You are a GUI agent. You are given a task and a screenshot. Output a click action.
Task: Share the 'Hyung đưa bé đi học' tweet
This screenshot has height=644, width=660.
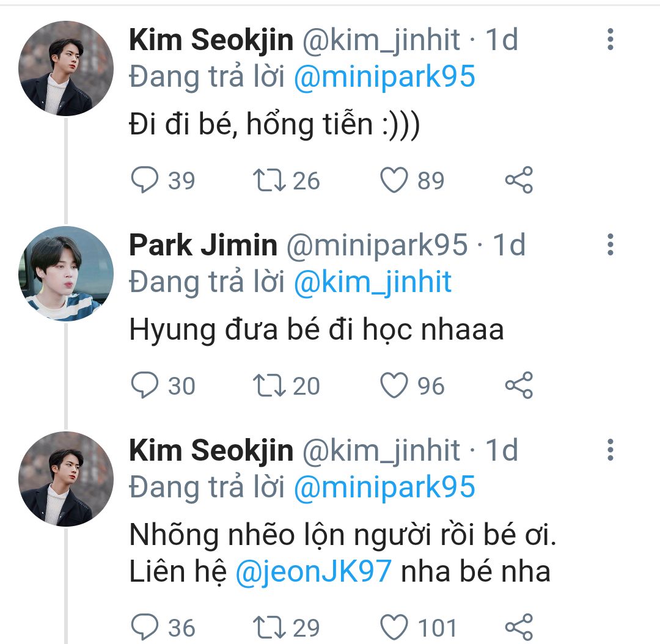point(519,386)
